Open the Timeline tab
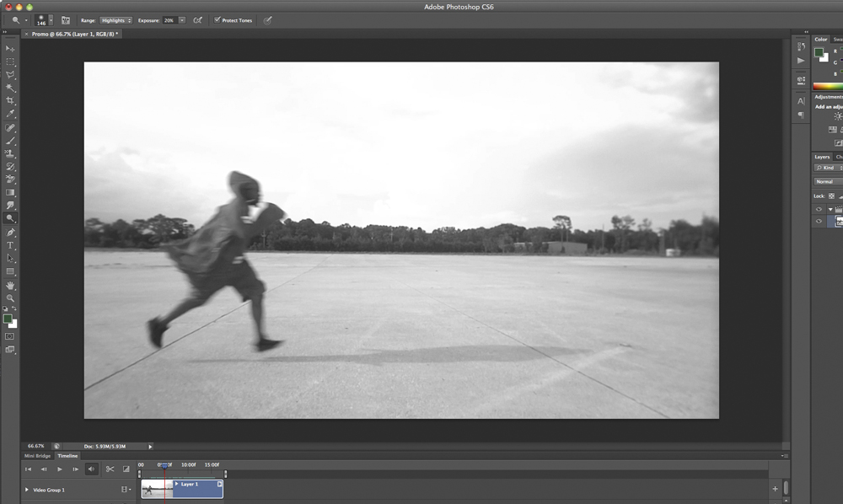The image size is (843, 504). point(67,456)
